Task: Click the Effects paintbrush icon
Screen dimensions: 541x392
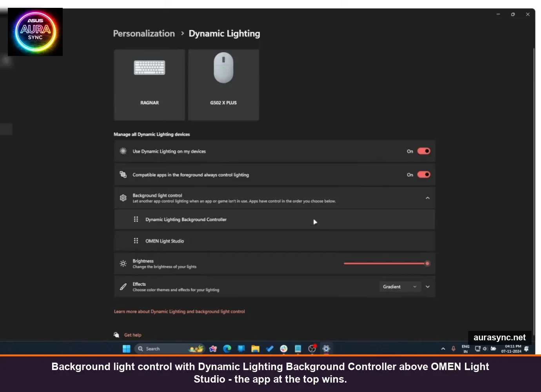Action: (x=123, y=286)
